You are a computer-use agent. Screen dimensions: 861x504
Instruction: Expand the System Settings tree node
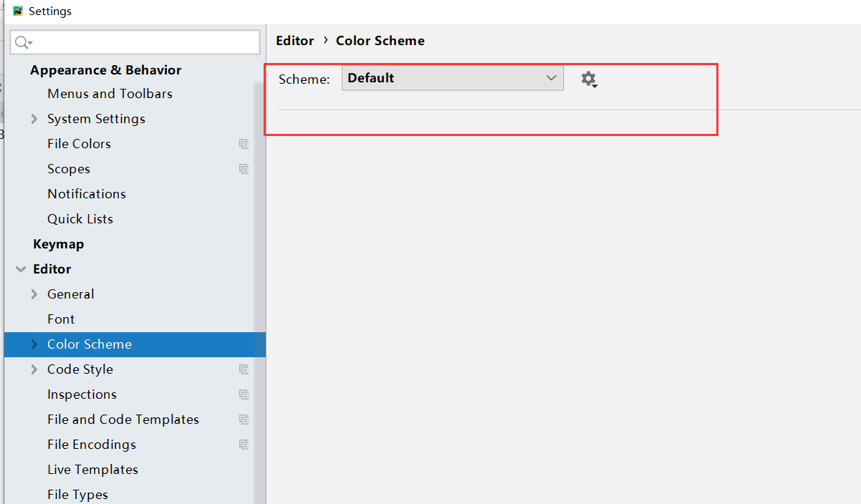point(34,119)
